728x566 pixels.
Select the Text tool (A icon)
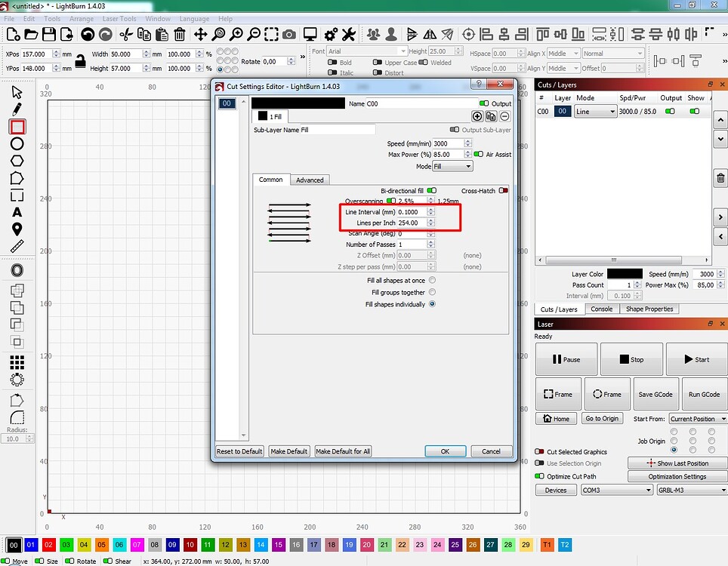tap(17, 212)
